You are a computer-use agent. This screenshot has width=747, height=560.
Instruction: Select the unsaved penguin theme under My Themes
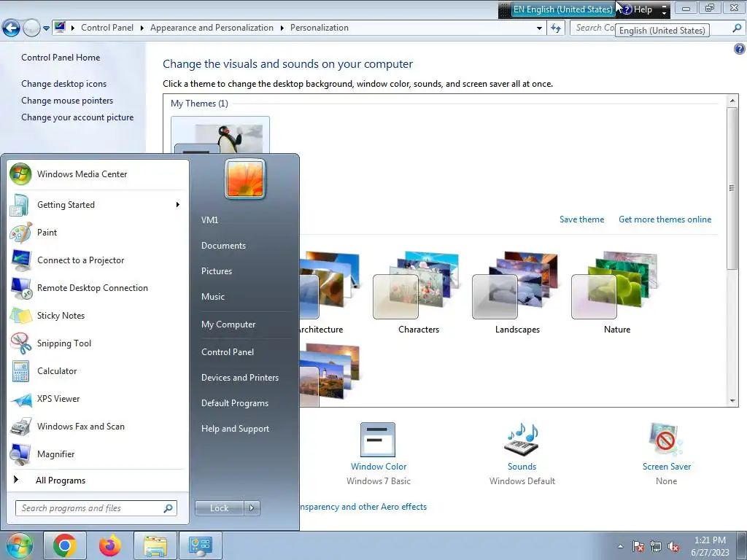tap(220, 135)
